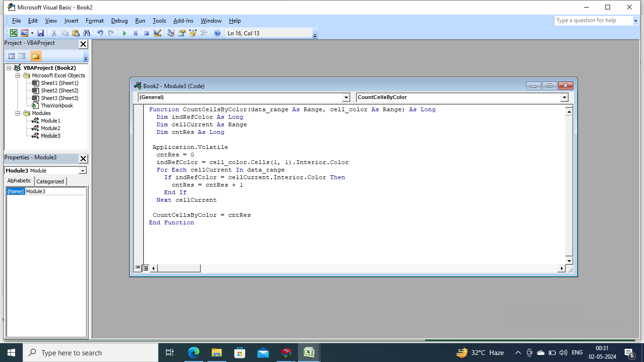Viewport: 644px width, 362px height.
Task: Run Sub with green play icon
Action: tap(124, 33)
